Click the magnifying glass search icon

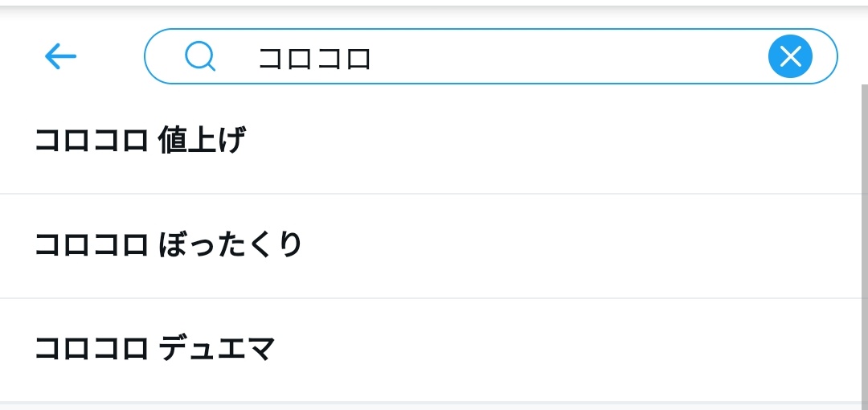[199, 56]
